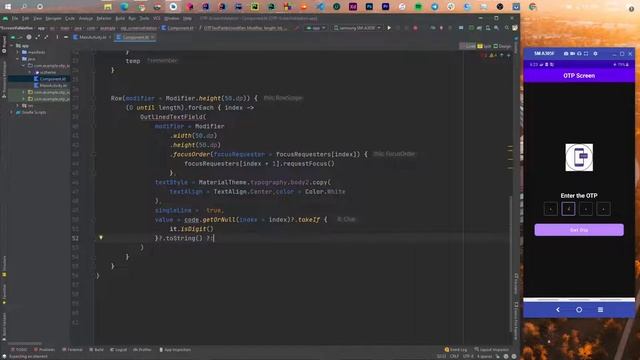The image size is (640, 360).
Task: Select Component.kt in project tree
Action: (x=50, y=79)
